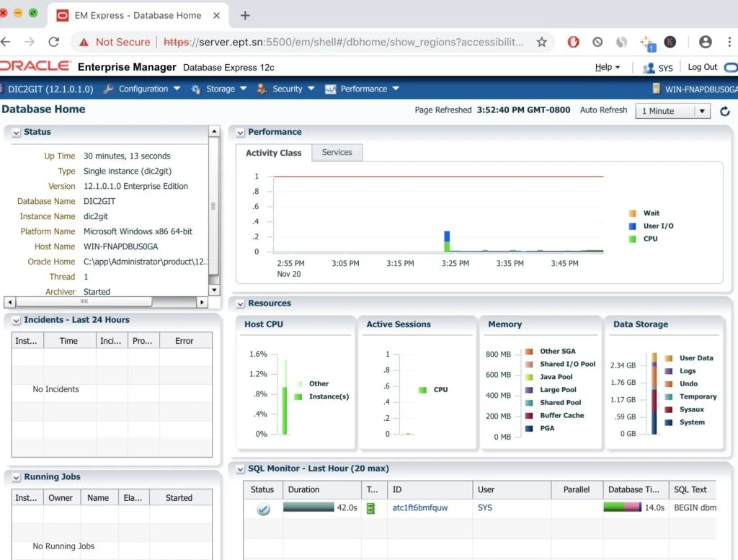Click Host CPU green bar
The image size is (738, 560).
pyautogui.click(x=284, y=410)
